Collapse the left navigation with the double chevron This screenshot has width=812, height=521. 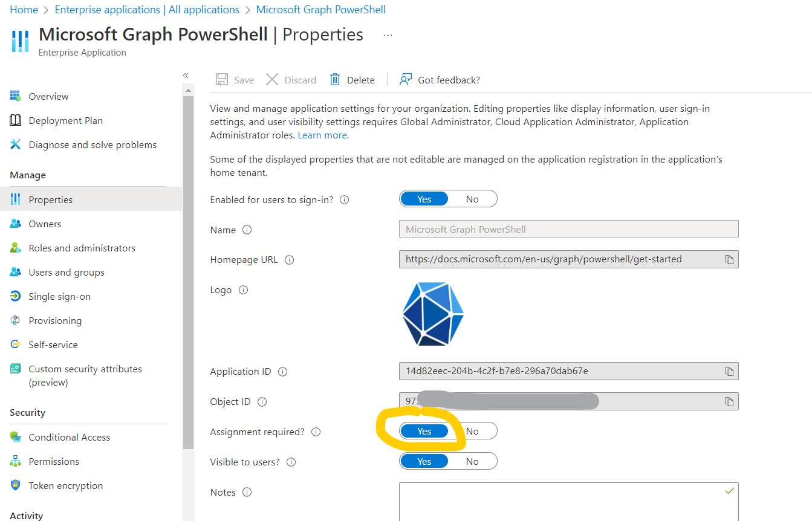coord(186,75)
